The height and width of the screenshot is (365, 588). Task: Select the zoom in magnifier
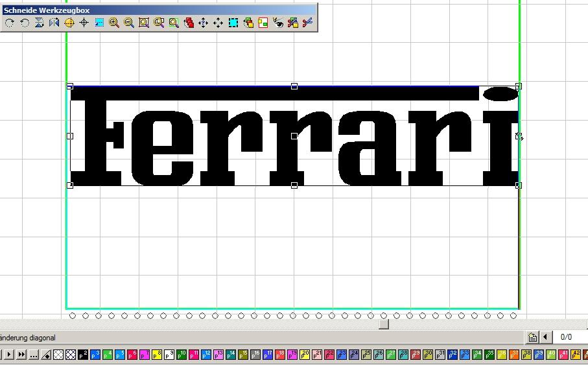(114, 23)
